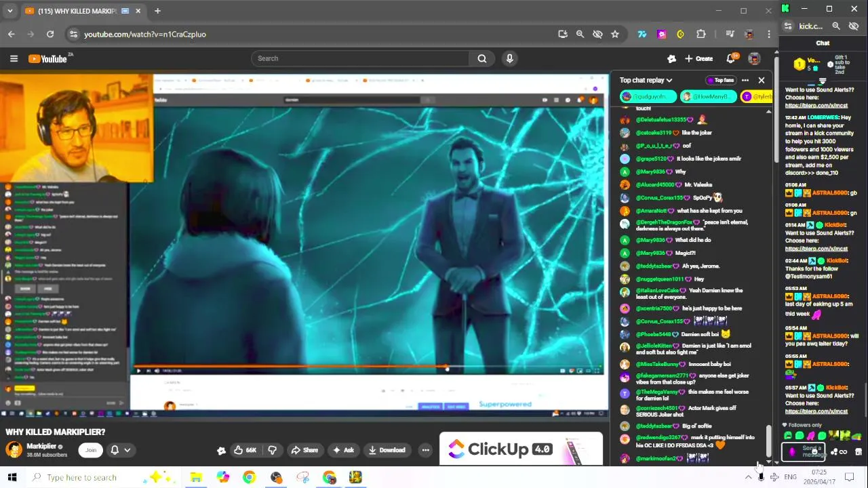Open chat replay three-dot options
The image size is (868, 488).
(x=745, y=80)
